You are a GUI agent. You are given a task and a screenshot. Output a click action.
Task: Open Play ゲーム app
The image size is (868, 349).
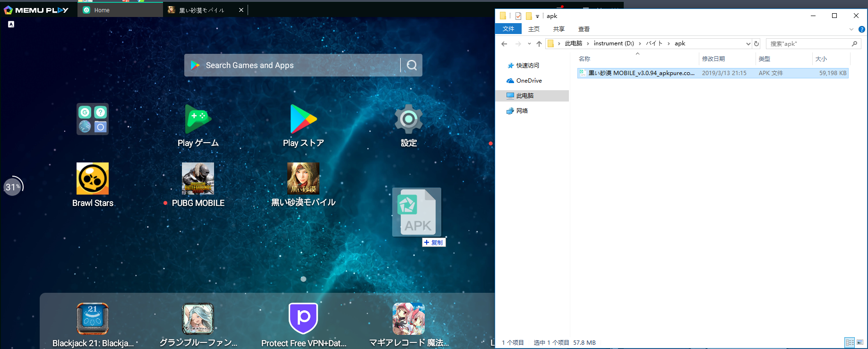coord(198,119)
